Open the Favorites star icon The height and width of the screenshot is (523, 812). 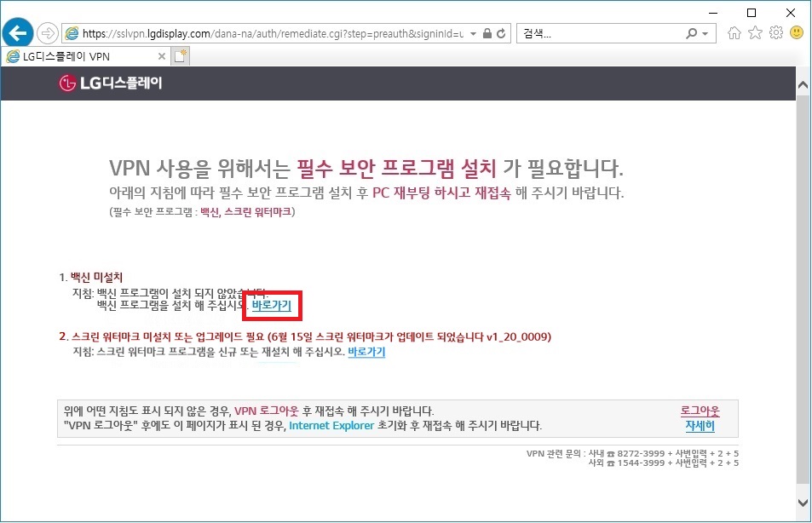click(755, 33)
